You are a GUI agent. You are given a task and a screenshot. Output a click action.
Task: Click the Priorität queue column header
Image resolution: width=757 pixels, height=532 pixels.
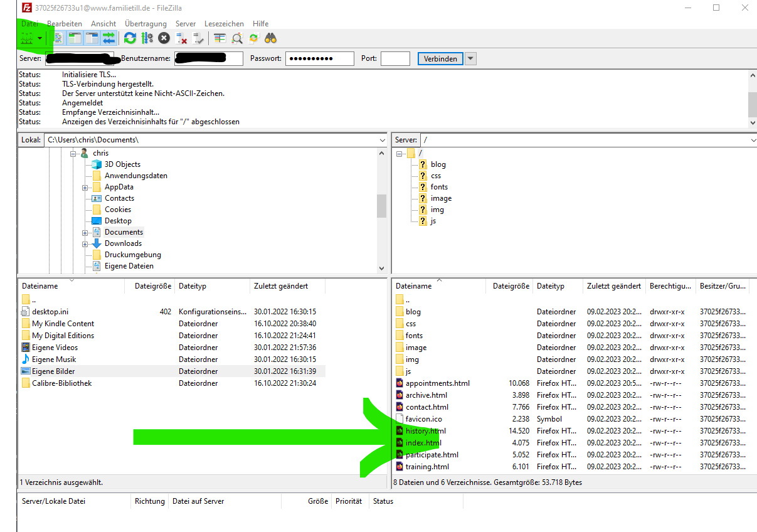(349, 501)
